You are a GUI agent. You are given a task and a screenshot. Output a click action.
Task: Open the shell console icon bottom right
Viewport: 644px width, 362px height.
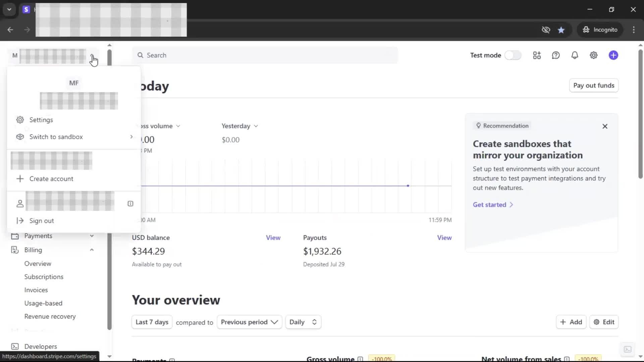[x=628, y=349]
